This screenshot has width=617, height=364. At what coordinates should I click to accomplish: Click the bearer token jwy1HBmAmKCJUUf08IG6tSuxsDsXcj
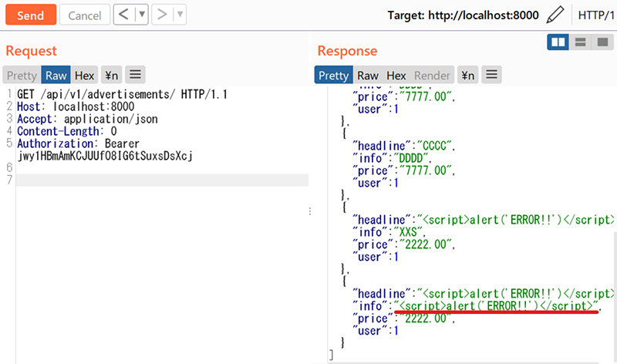105,156
